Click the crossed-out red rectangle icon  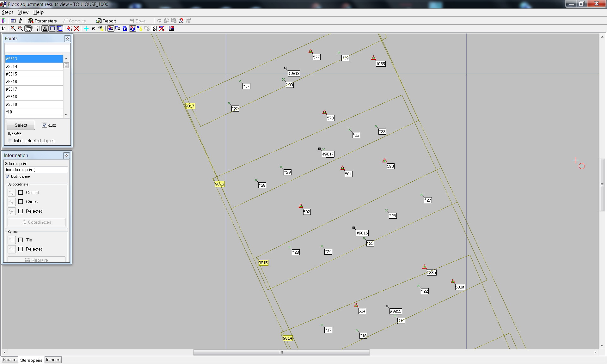pos(162,28)
